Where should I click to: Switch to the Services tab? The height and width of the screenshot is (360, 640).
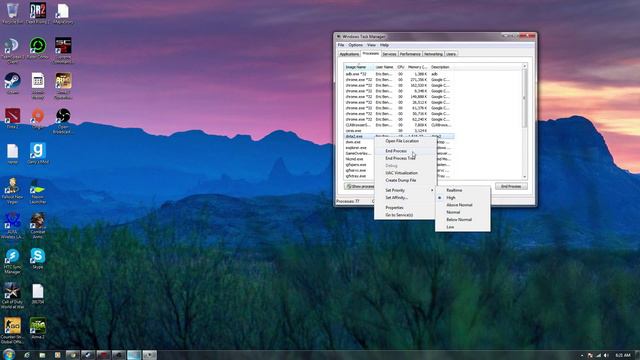pos(389,54)
